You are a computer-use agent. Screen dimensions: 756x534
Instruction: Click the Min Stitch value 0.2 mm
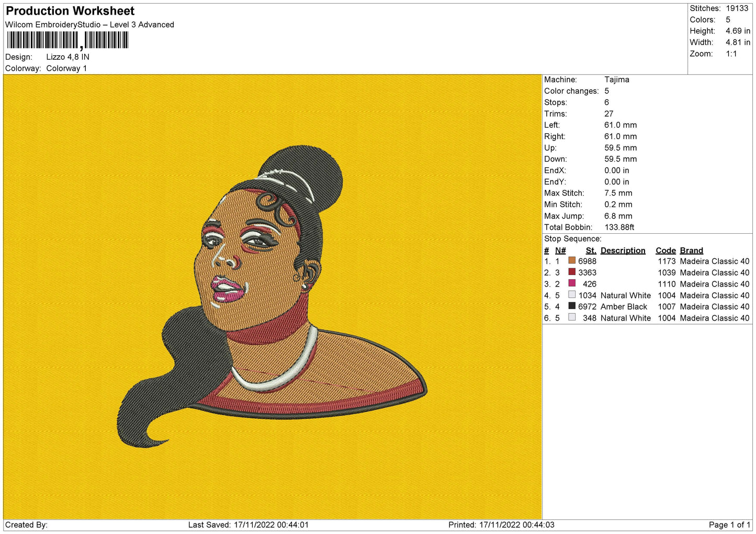(x=618, y=204)
